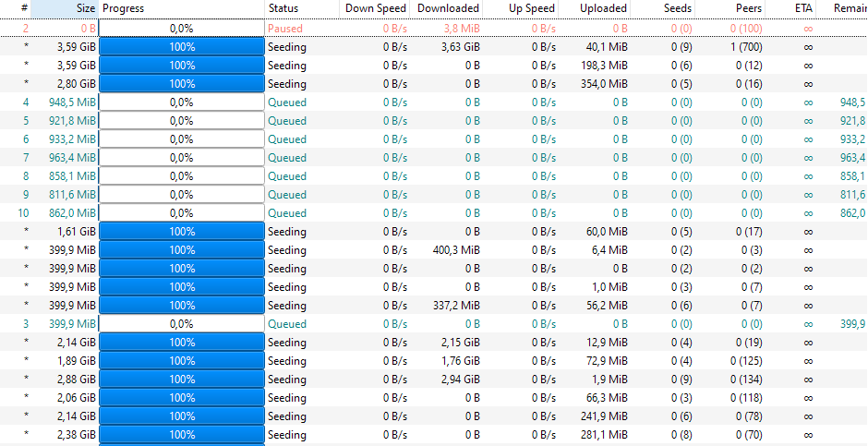The image size is (868, 446).
Task: Click the 963,4 MiB size cell
Action: (72, 158)
